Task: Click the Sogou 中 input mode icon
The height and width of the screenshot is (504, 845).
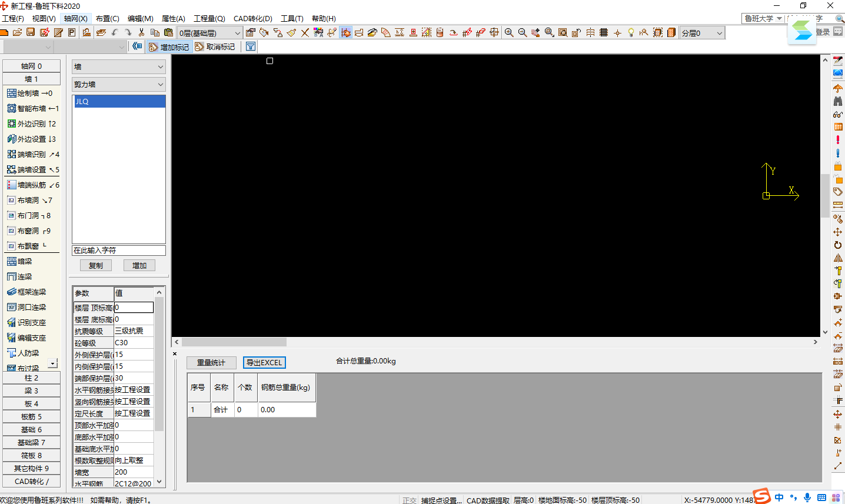Action: click(779, 498)
